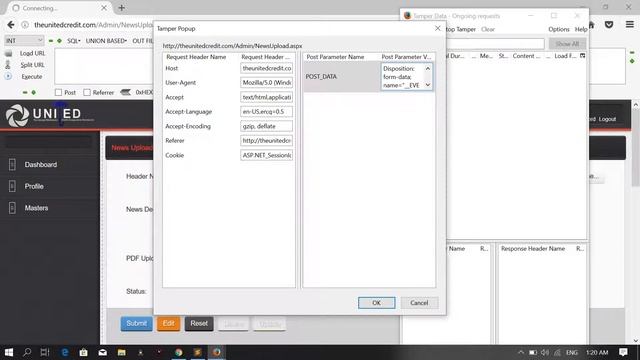Viewport: 640px width, 360px height.
Task: Click the Load URL icon
Action: 9,53
